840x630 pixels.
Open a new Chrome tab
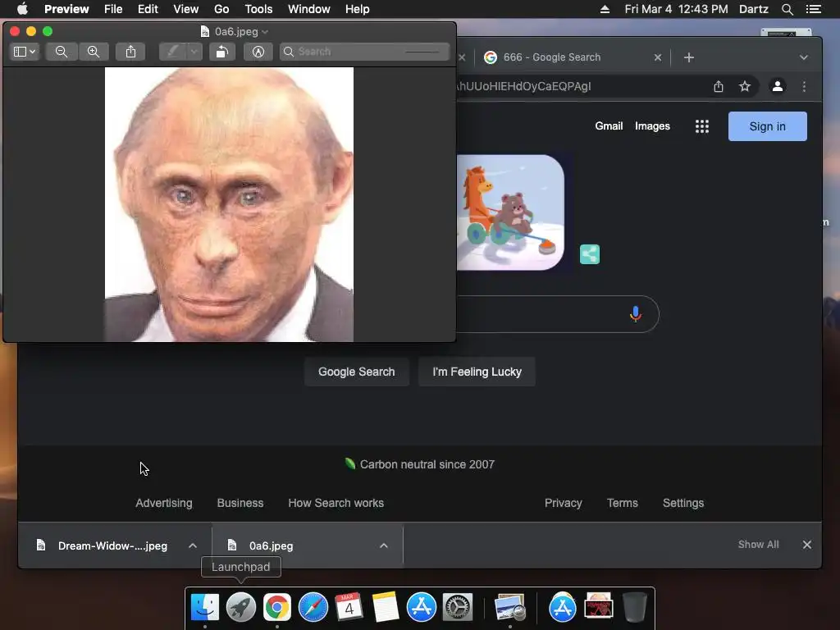tap(689, 57)
